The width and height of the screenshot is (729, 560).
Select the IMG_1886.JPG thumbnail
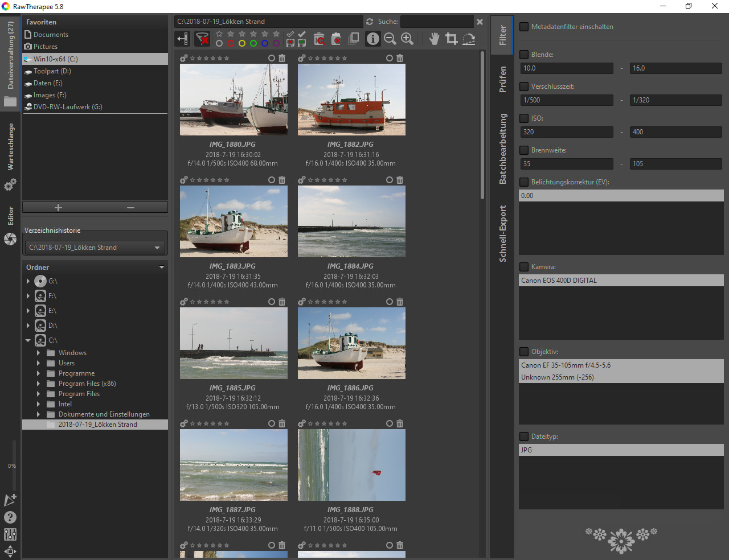[x=351, y=343]
